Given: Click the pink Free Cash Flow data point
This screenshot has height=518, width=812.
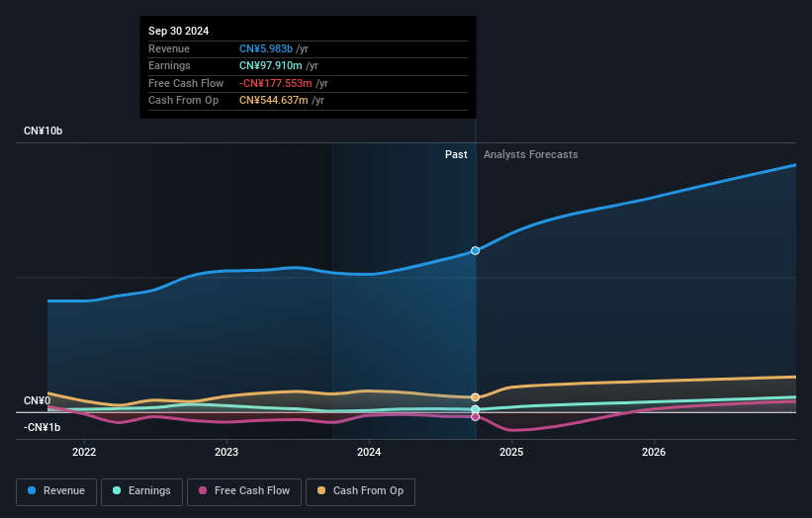Looking at the screenshot, I should tap(475, 416).
